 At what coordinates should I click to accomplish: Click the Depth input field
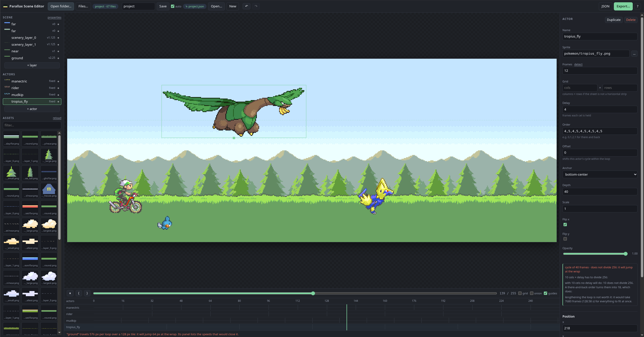point(600,192)
